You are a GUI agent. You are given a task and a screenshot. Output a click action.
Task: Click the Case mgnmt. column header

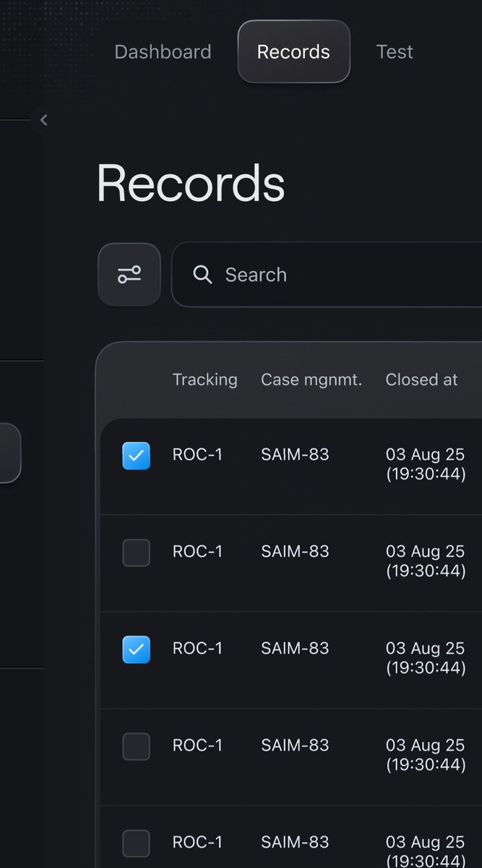(311, 380)
